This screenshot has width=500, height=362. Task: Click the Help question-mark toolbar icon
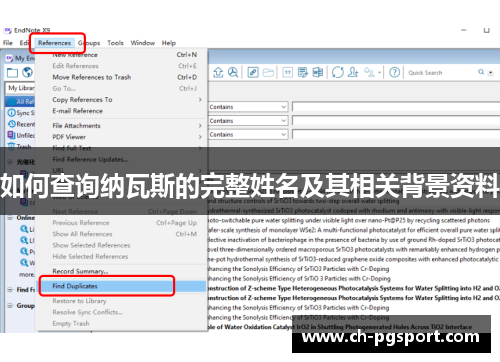tap(395, 72)
